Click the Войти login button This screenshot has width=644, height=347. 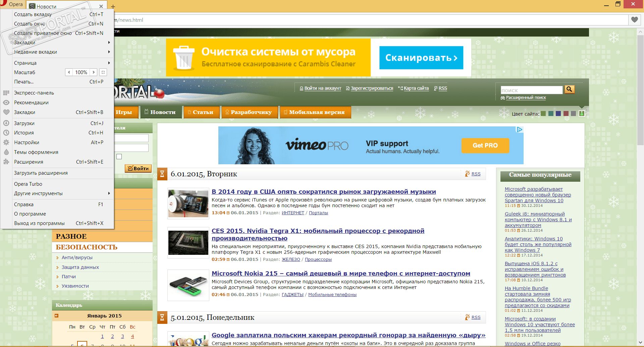(138, 168)
